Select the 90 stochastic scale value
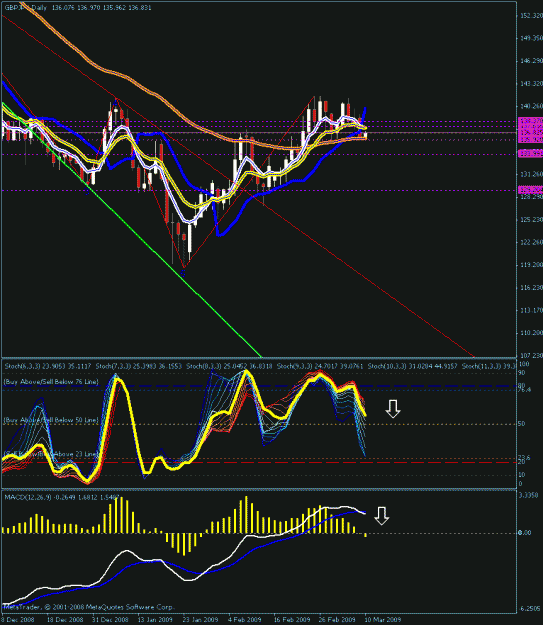This screenshot has height=625, width=543. tap(521, 373)
